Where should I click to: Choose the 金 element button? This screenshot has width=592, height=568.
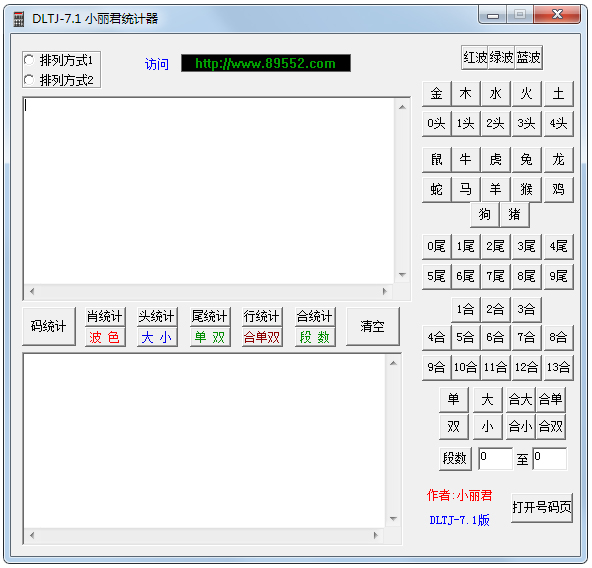point(436,93)
